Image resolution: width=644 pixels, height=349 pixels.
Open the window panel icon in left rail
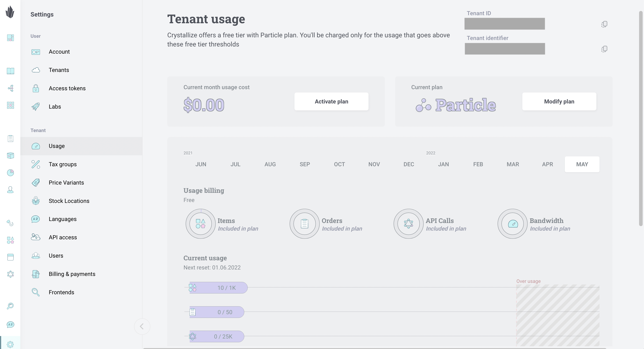(10, 257)
